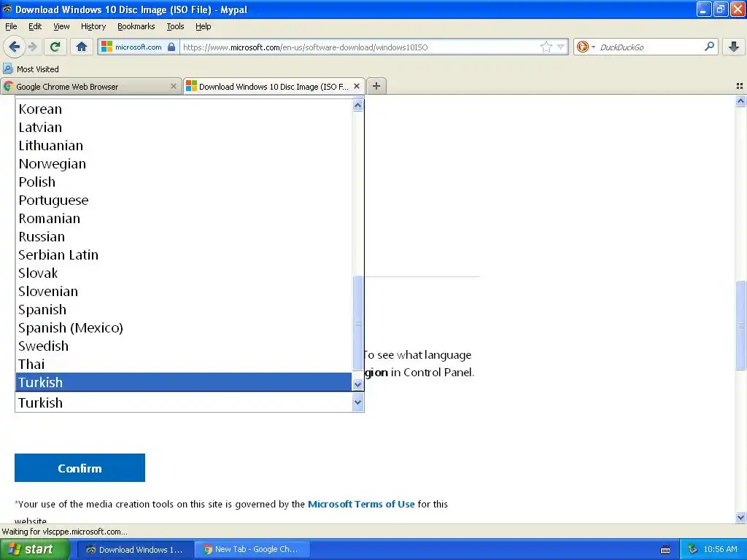Select Korean from the language list
Viewport: 747px width, 560px height.
tap(183, 109)
